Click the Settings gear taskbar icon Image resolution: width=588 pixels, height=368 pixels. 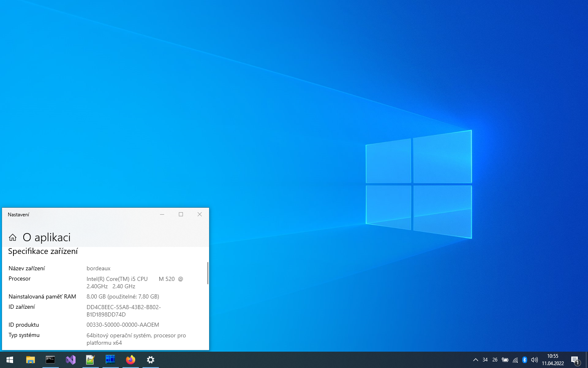(x=151, y=360)
